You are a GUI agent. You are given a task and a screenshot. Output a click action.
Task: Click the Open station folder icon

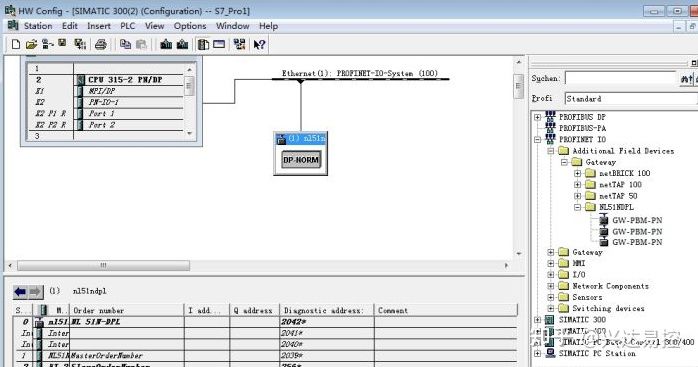pyautogui.click(x=31, y=44)
